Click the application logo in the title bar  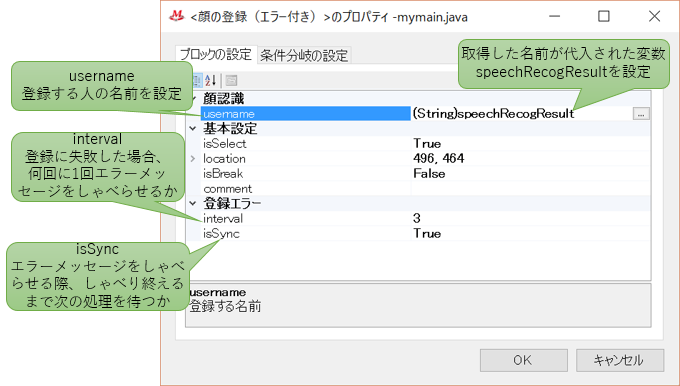click(177, 16)
